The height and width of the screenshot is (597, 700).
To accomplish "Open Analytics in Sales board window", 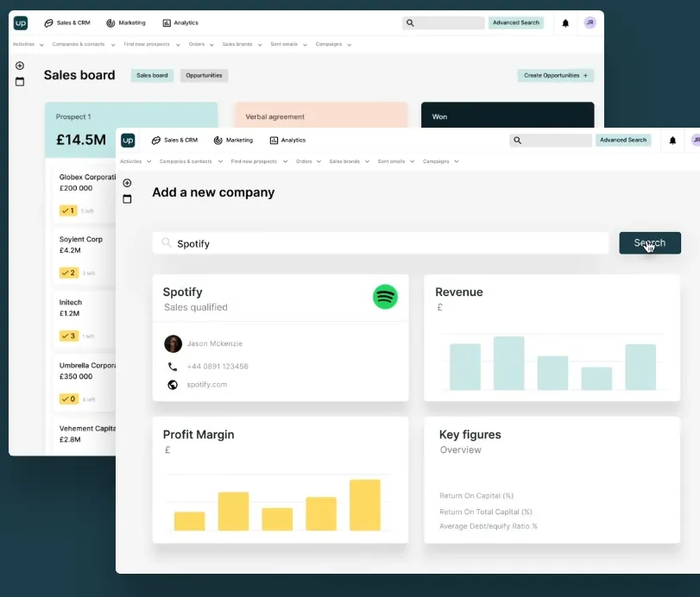I will click(x=180, y=22).
